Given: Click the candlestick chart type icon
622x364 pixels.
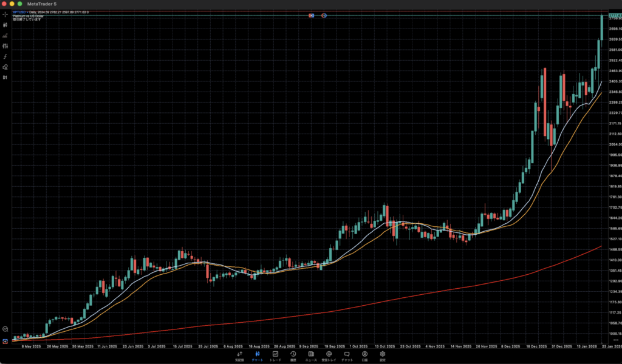Looking at the screenshot, I should [x=5, y=25].
